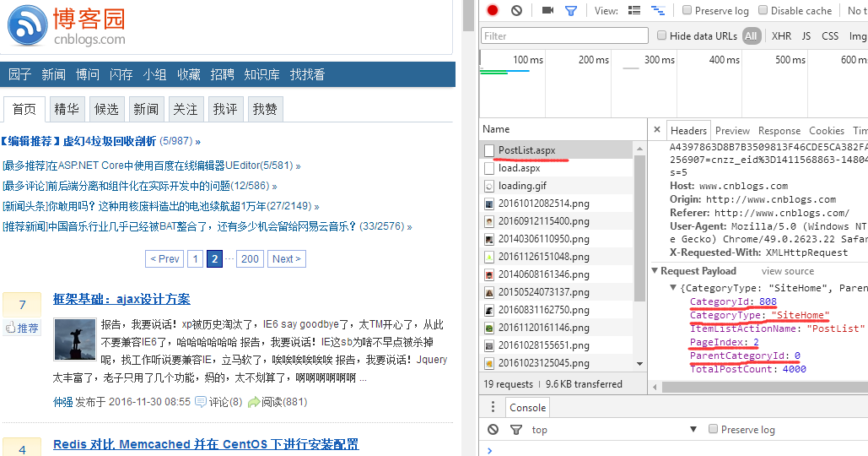This screenshot has width=868, height=456.
Task: Open 闪存 in the blue nav bar
Action: click(x=121, y=74)
